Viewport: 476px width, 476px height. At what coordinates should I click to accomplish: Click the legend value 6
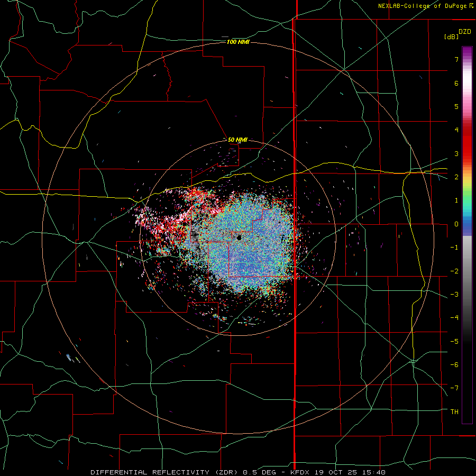(x=456, y=83)
